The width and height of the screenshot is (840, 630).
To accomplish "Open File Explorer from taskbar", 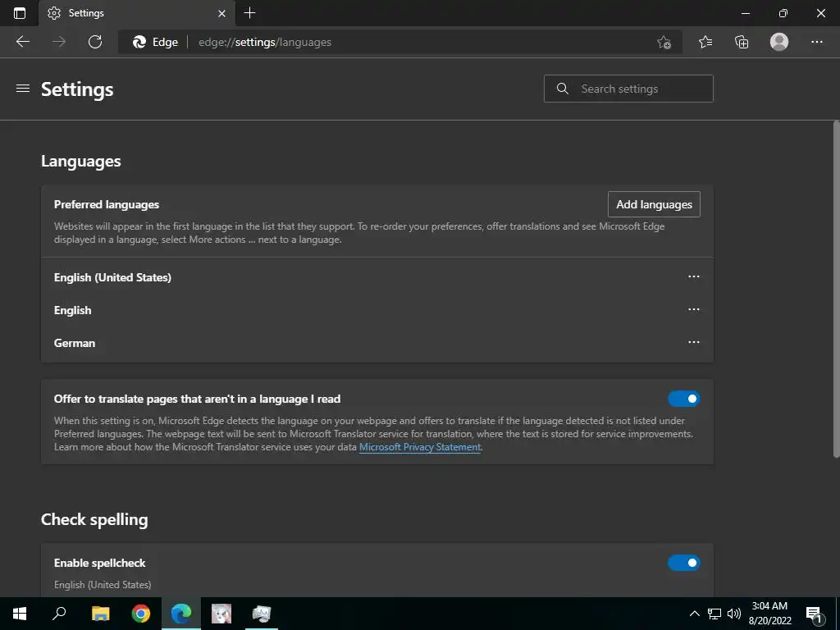I will [x=100, y=614].
